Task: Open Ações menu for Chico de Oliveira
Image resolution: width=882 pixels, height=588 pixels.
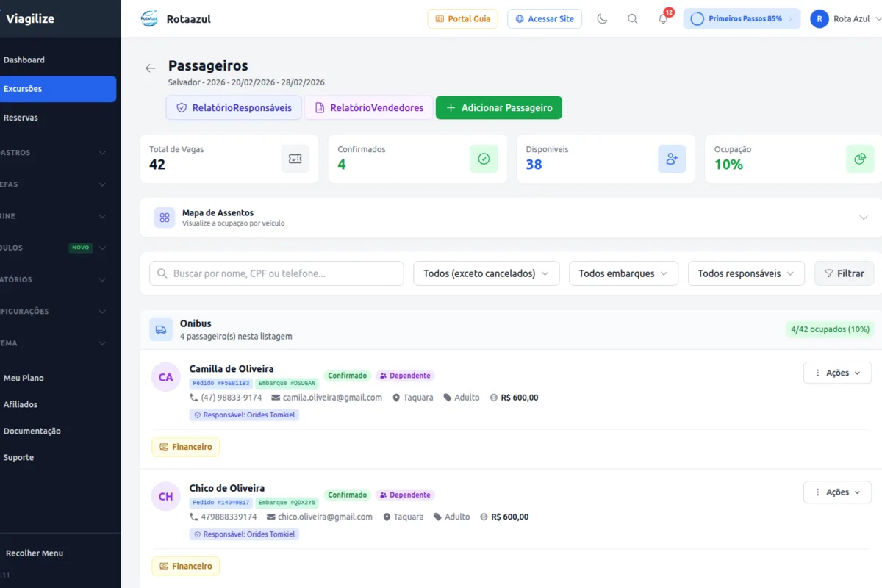Action: [x=837, y=492]
